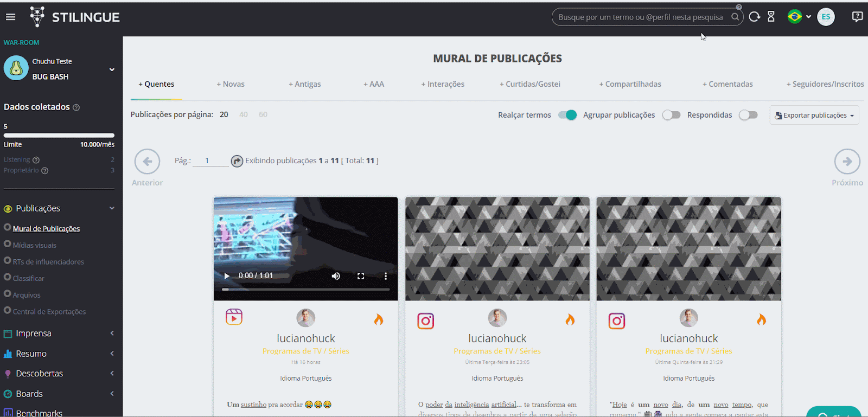
Task: Open the Brazil flag language dropdown
Action: 799,17
